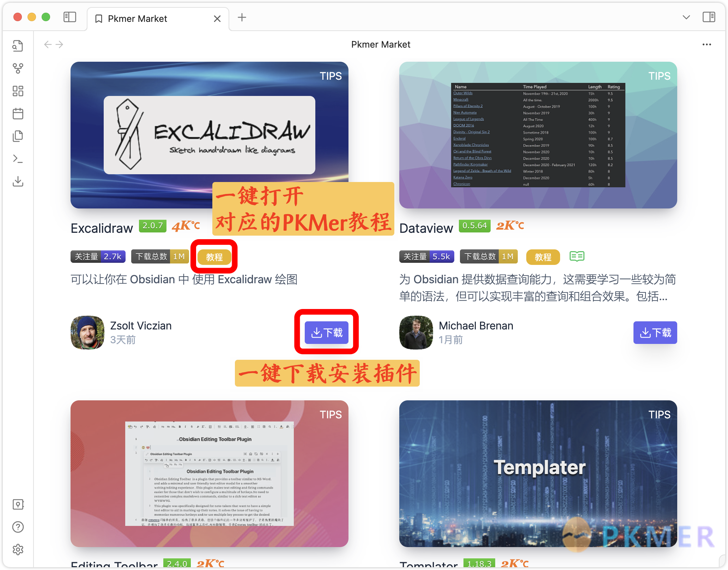Open the Templater cover thumbnail

tap(538, 474)
